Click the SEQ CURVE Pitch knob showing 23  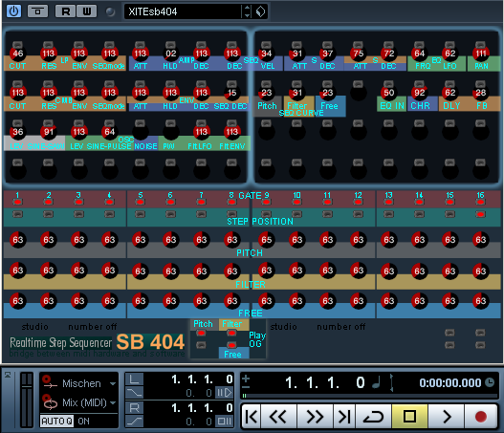(266, 93)
